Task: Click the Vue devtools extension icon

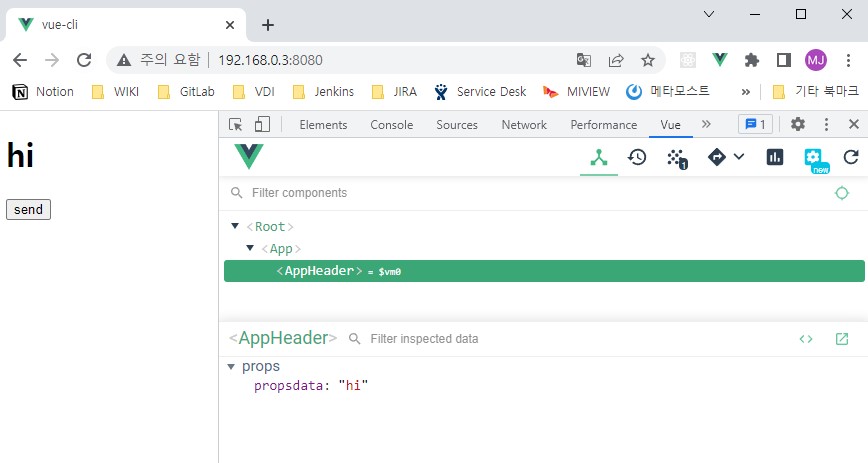Action: click(720, 59)
